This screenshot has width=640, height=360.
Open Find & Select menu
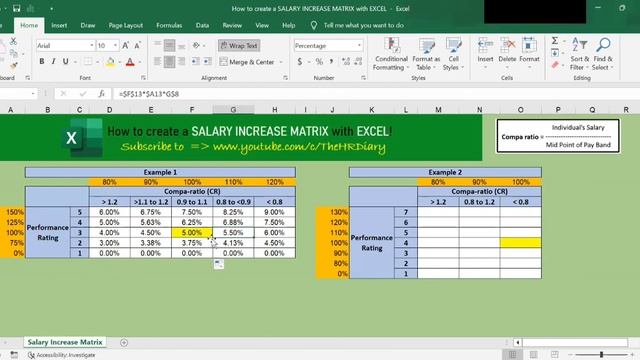(x=603, y=54)
